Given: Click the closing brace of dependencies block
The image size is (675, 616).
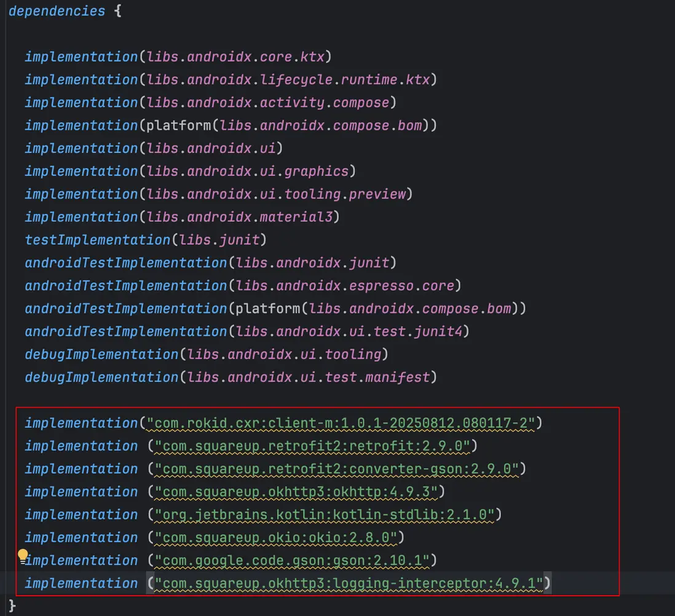Looking at the screenshot, I should 12,606.
